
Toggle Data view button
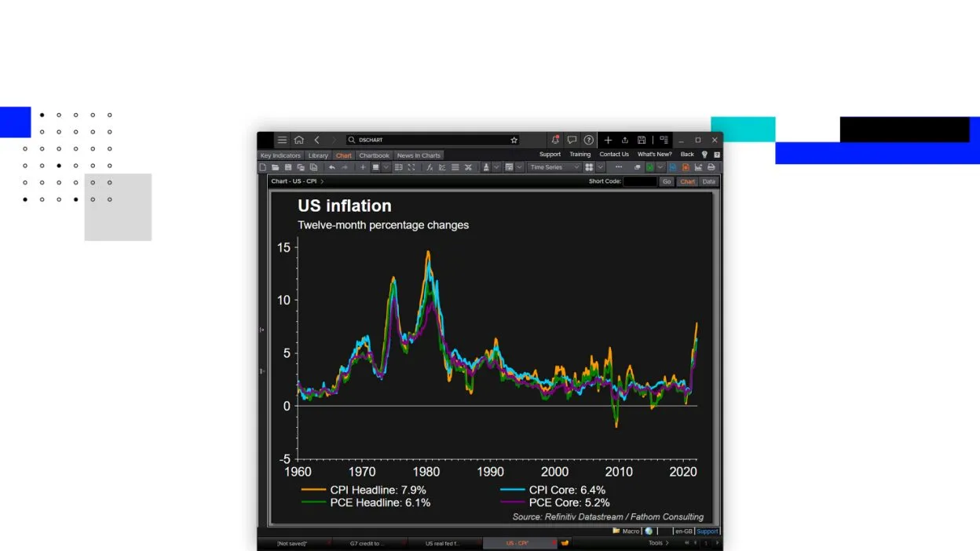click(x=709, y=181)
